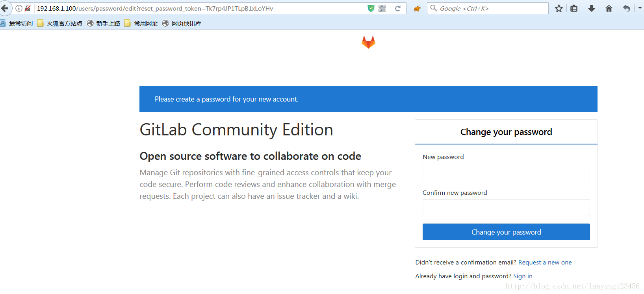
Task: Click the GitLab Community Edition heading
Action: coord(236,130)
